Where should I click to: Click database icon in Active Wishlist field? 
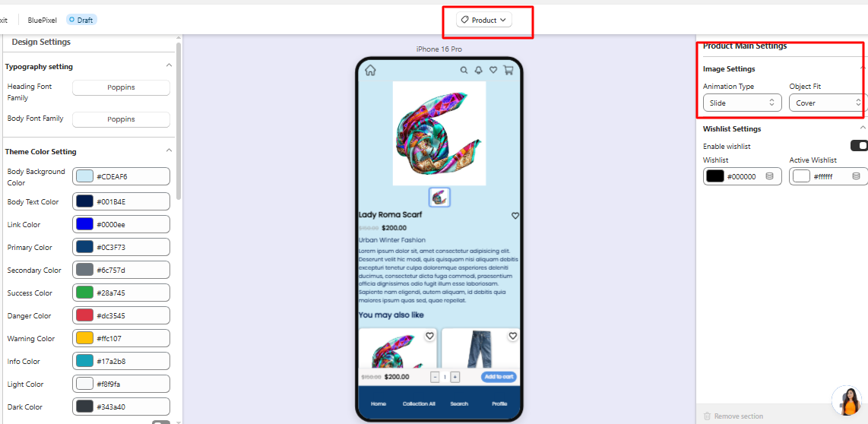(856, 192)
